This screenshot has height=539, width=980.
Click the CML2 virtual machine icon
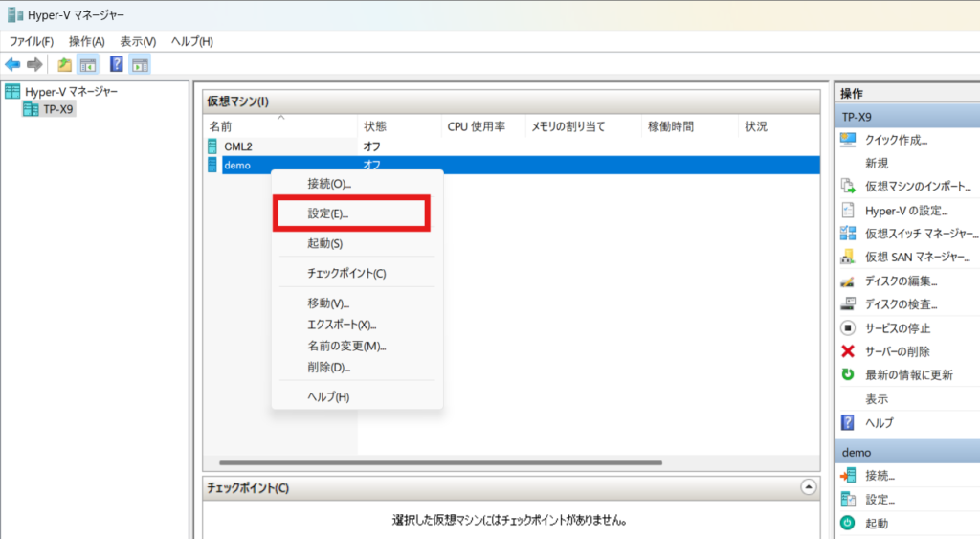coord(212,146)
